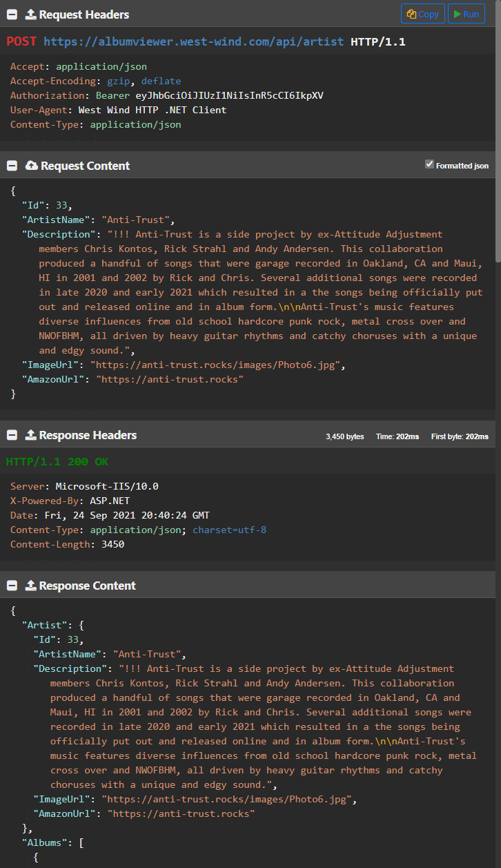Run the HTTP request
Viewport: 501px width, 868px height.
coord(466,14)
